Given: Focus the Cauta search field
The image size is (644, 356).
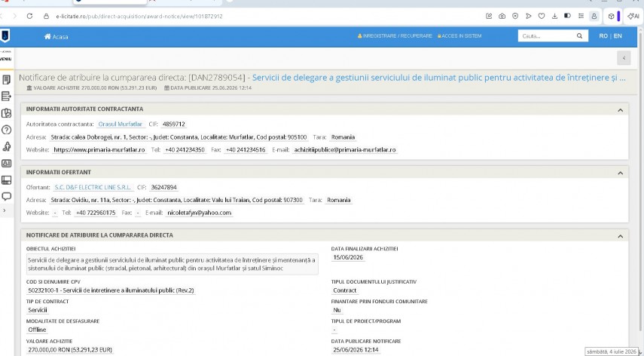Looking at the screenshot, I should 546,35.
